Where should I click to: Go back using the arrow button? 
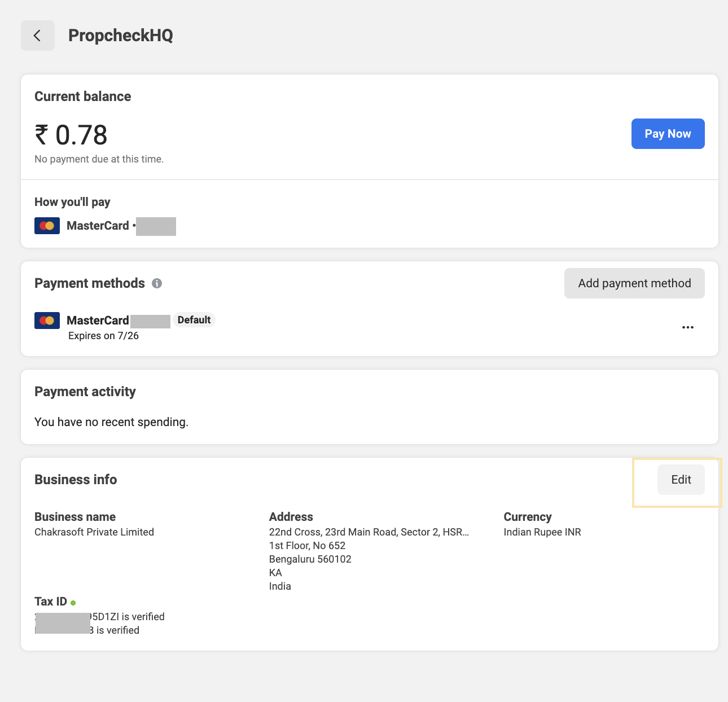click(38, 36)
